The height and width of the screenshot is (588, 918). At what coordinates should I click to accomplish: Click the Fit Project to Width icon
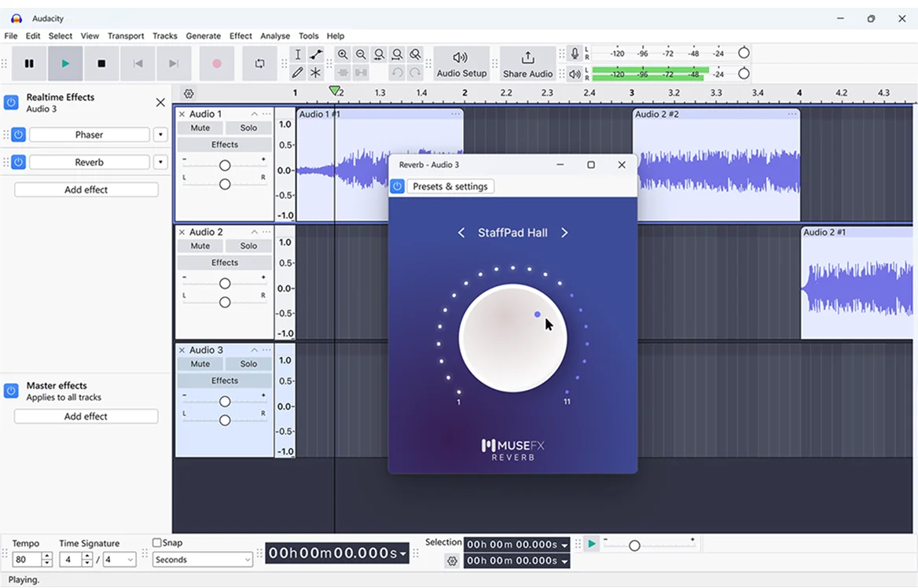pyautogui.click(x=397, y=54)
